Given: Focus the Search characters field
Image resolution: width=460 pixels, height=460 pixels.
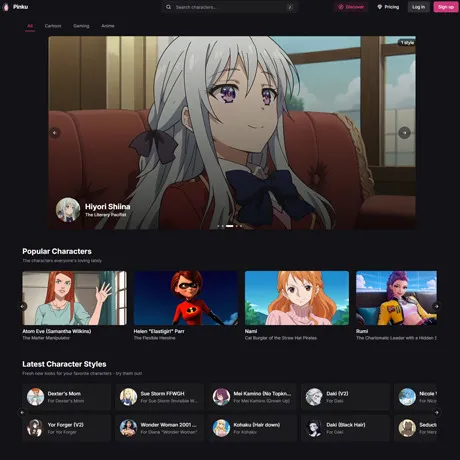Looking at the screenshot, I should click(x=230, y=7).
